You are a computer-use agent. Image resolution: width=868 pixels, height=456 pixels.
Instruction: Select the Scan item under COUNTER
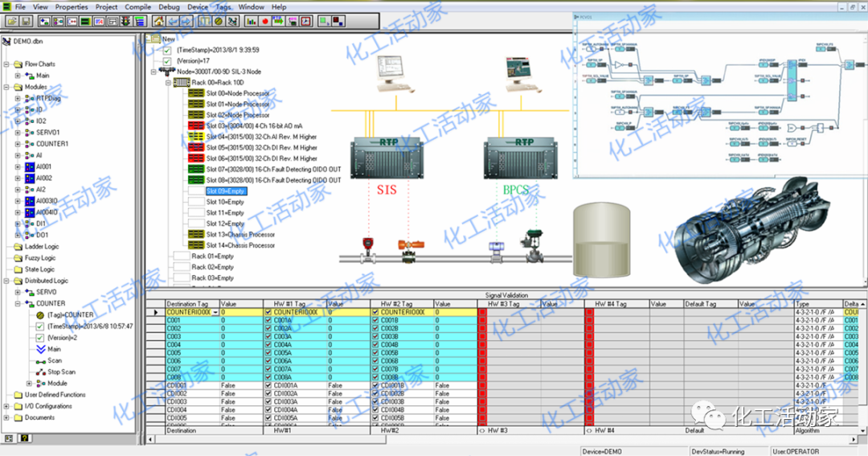click(55, 360)
